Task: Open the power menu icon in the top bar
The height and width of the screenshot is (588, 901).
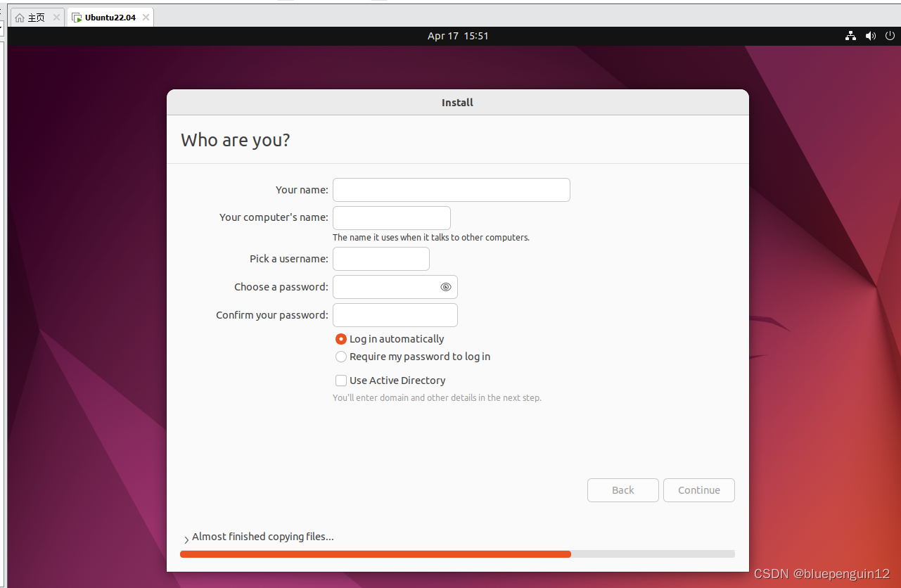Action: pyautogui.click(x=890, y=36)
